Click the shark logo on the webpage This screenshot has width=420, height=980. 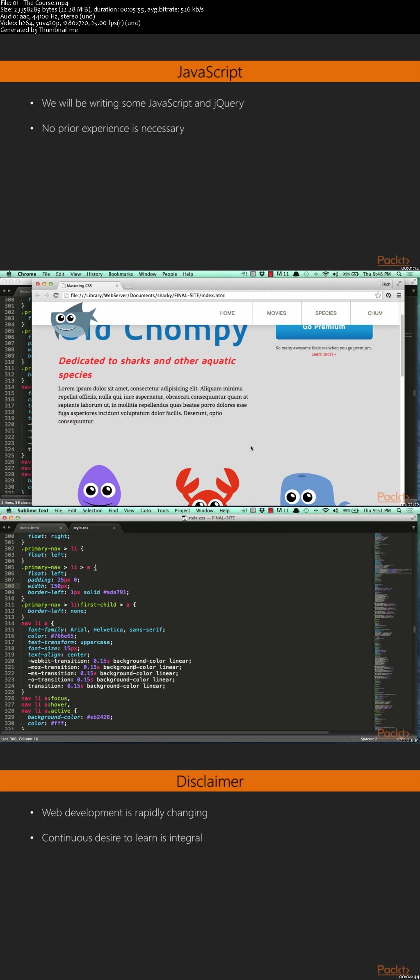[73, 320]
